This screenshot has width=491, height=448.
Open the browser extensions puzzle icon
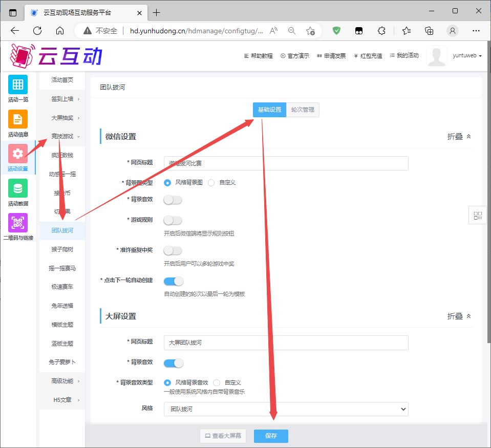(x=381, y=31)
